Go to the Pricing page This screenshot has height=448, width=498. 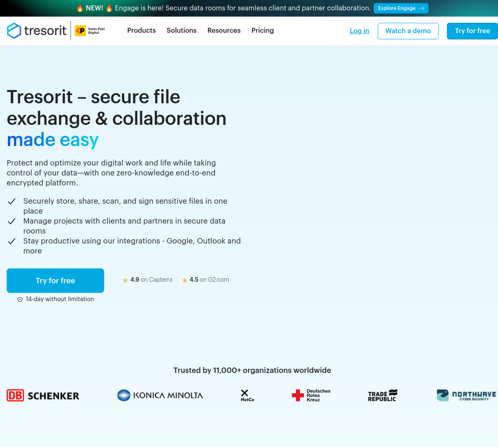click(262, 31)
